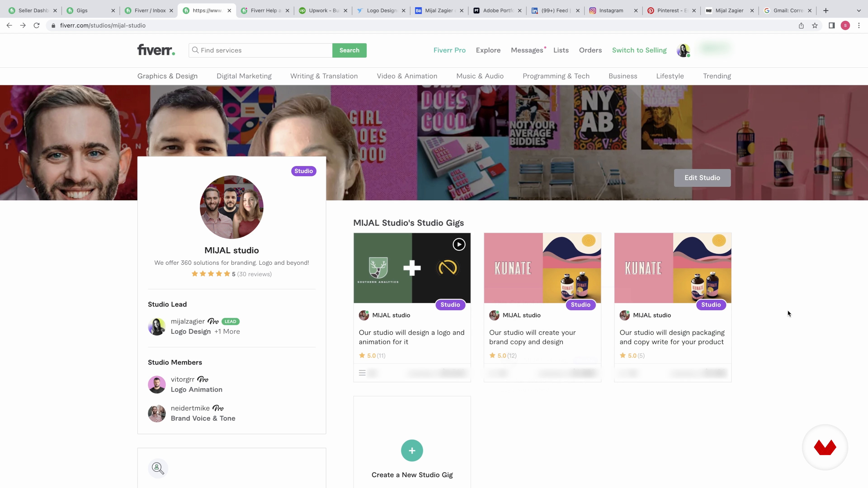Switch to the Seller Dashboard tab
868x488 pixels.
click(x=33, y=10)
